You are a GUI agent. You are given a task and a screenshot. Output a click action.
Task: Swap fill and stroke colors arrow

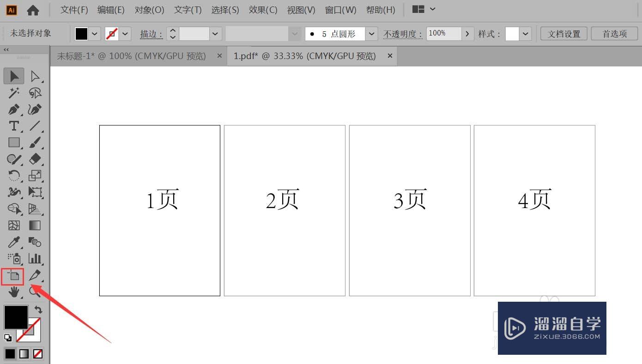tap(38, 310)
